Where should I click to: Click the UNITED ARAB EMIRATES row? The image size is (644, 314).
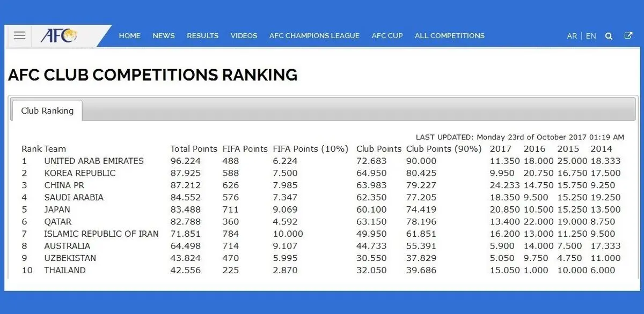[x=321, y=161]
